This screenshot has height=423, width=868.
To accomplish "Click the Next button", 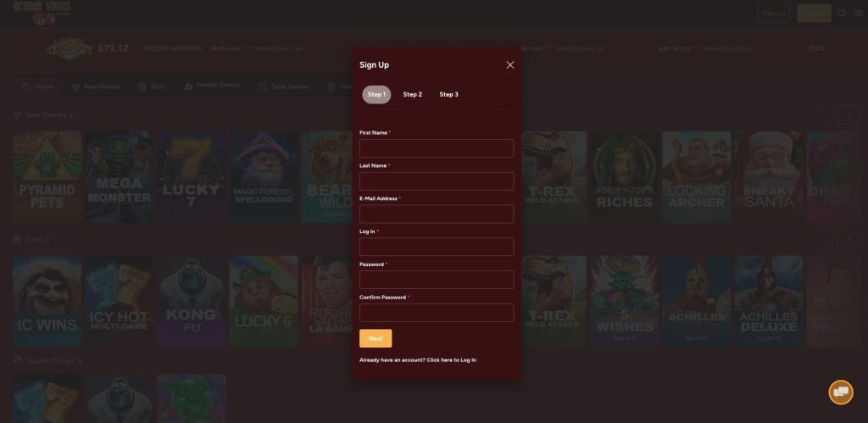I will (376, 338).
